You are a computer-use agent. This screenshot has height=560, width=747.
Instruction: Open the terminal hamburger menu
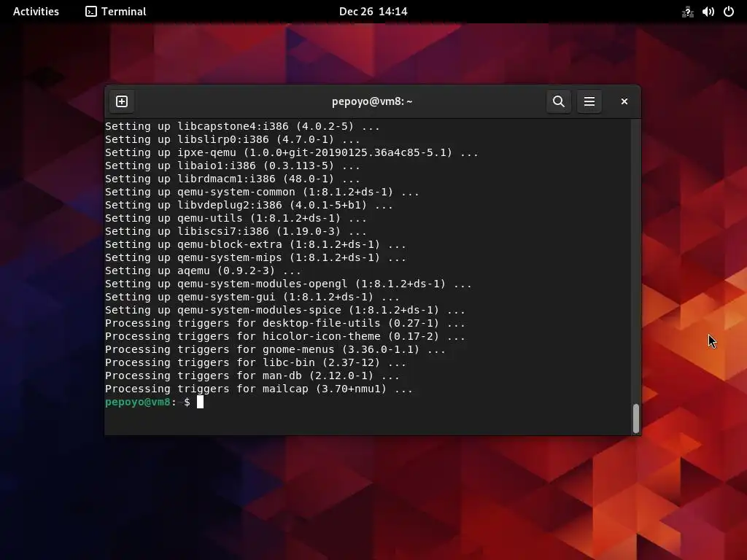pos(589,101)
